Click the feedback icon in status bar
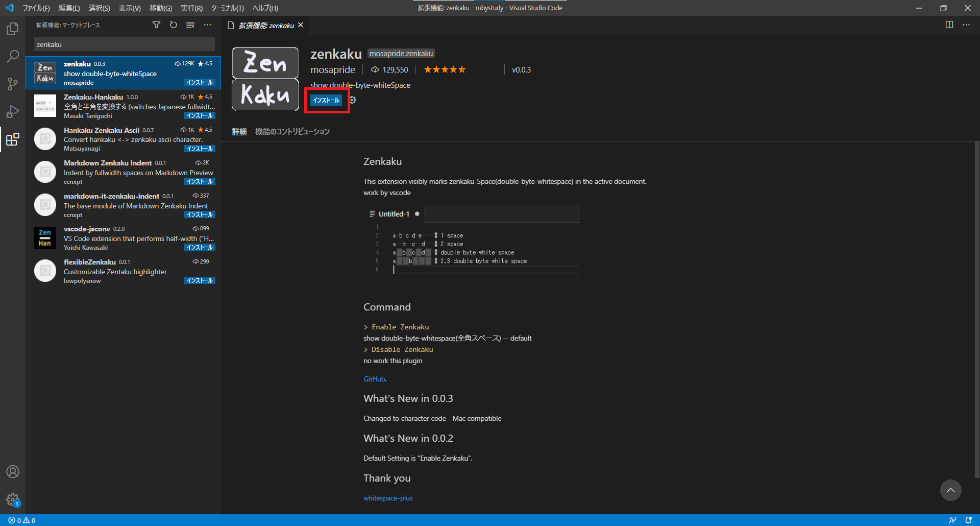Viewport: 980px width, 526px height. point(952,520)
